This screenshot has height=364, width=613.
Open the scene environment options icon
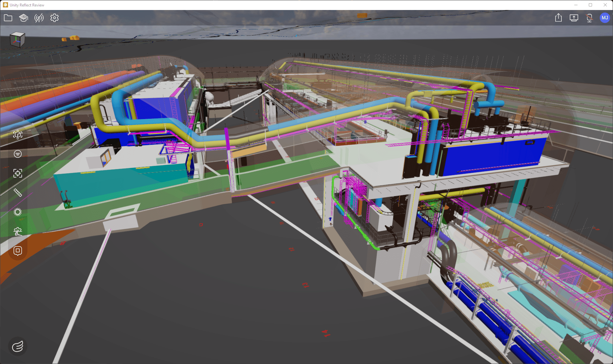(18, 231)
